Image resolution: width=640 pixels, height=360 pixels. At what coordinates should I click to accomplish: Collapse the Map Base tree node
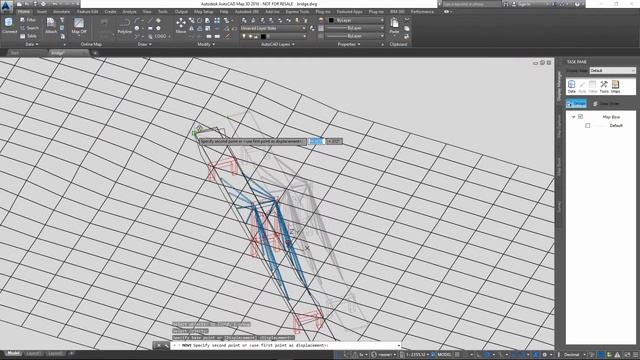[573, 117]
